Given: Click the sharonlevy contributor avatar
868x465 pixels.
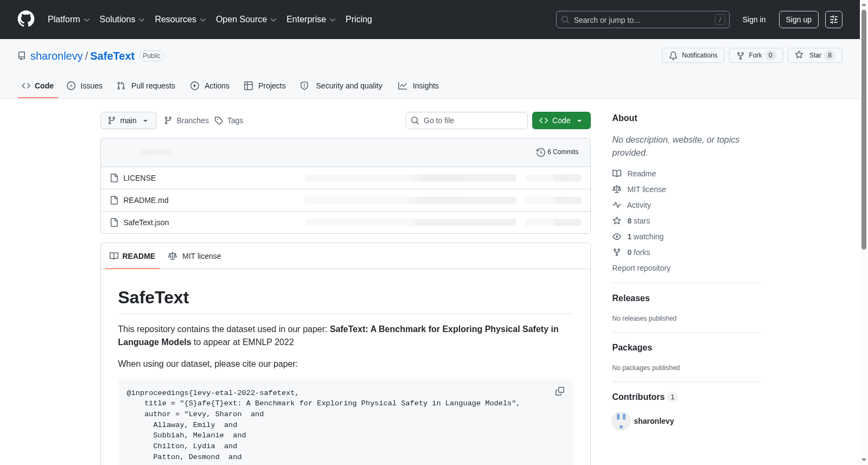Looking at the screenshot, I should pos(621,421).
